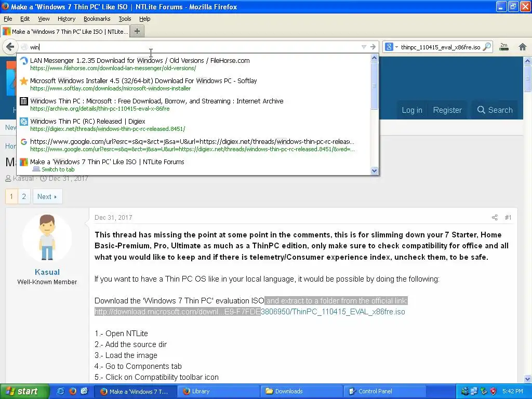Image resolution: width=532 pixels, height=399 pixels.
Task: Select LAN Messenger FileHorse suggestion
Action: 193,64
